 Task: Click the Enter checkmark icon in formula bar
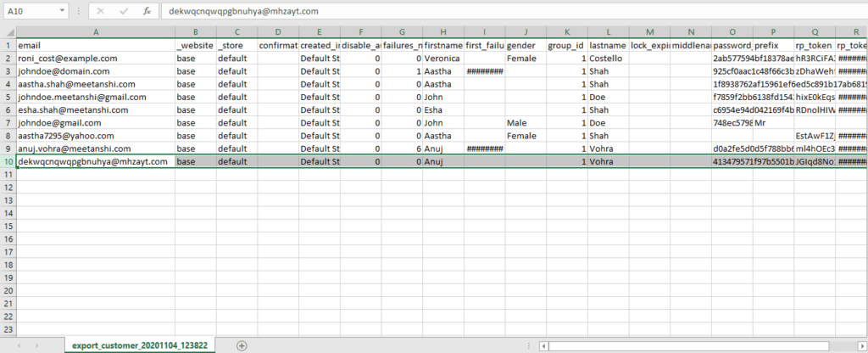[124, 12]
